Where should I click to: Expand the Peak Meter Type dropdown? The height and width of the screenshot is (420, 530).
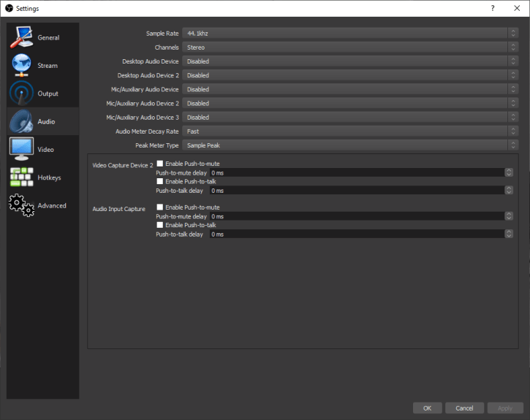(x=344, y=145)
